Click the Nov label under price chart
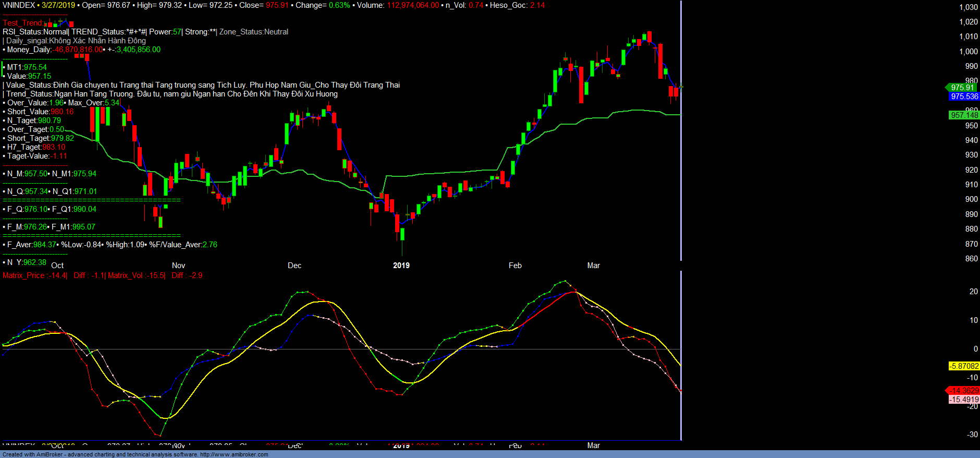 pos(178,266)
